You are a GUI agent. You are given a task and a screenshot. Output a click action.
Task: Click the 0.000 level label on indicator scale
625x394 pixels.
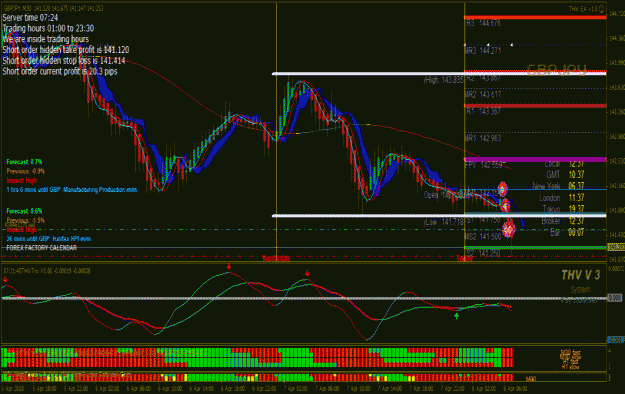click(615, 298)
